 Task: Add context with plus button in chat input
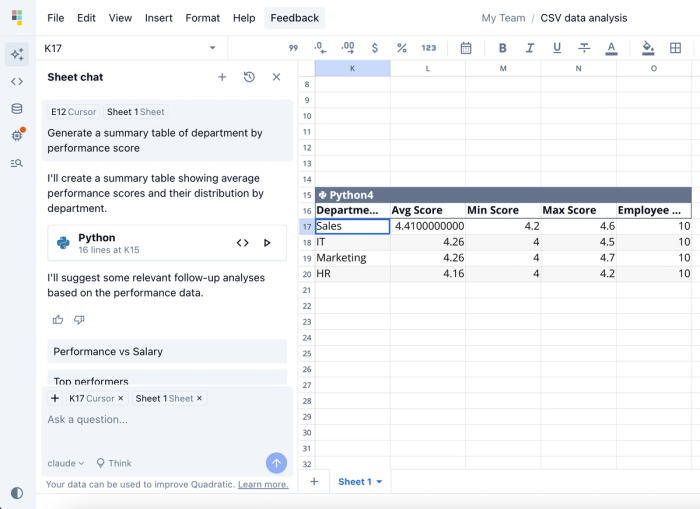55,398
